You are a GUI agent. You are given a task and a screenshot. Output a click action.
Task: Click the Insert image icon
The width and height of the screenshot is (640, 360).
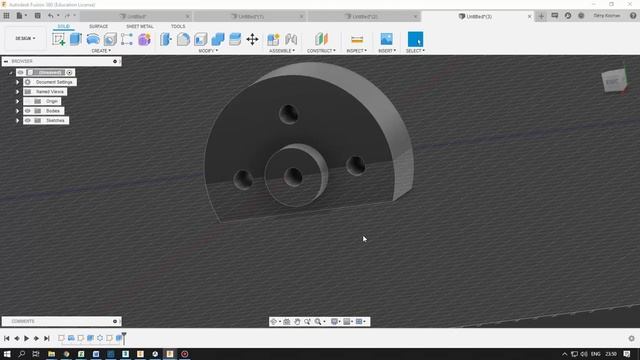pyautogui.click(x=386, y=39)
